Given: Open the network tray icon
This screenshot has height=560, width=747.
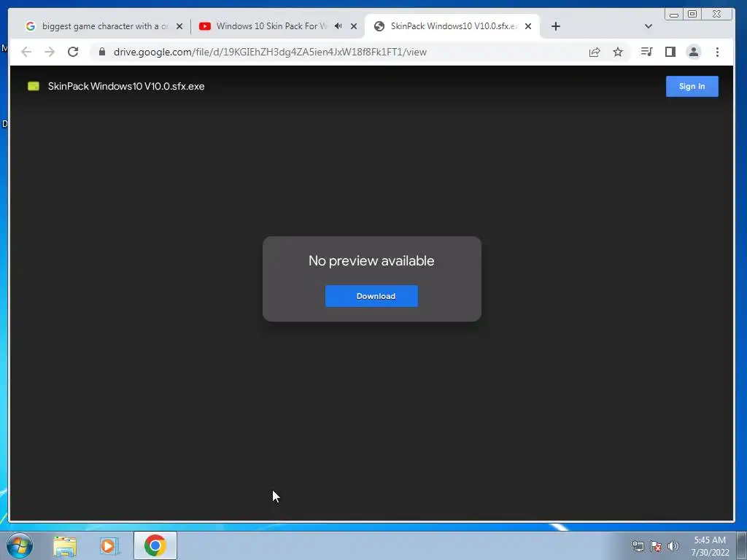Looking at the screenshot, I should 638,546.
